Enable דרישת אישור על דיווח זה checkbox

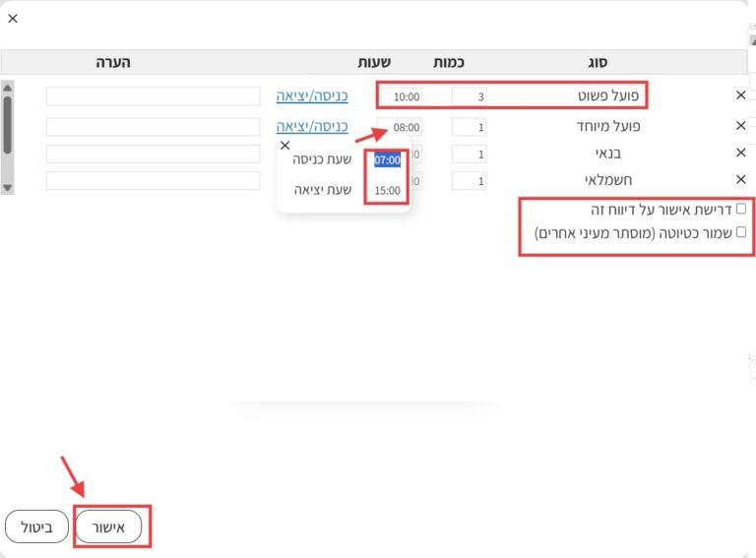point(741,210)
